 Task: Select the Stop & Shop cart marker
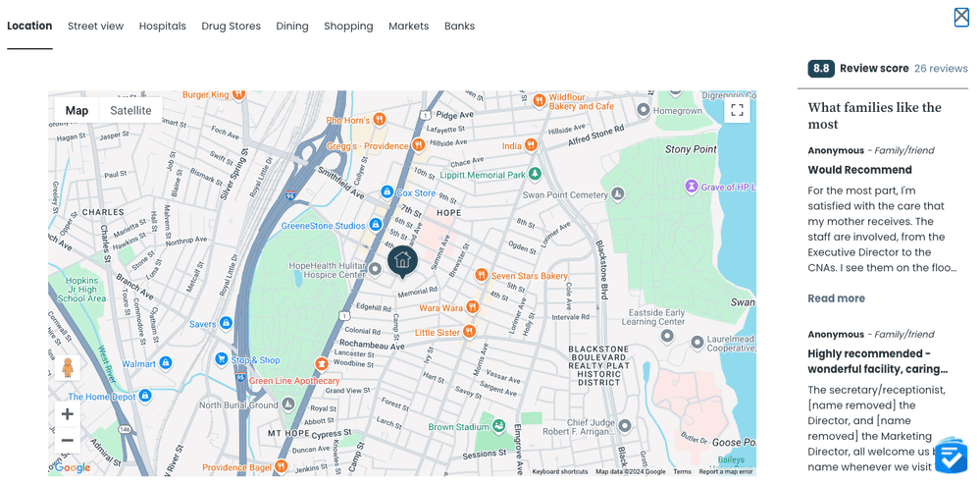222,359
